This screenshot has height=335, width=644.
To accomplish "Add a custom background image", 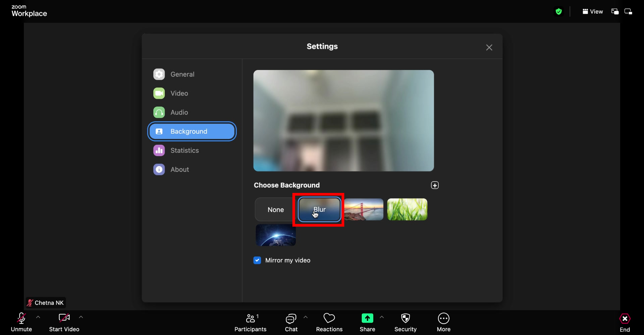I will [x=434, y=185].
